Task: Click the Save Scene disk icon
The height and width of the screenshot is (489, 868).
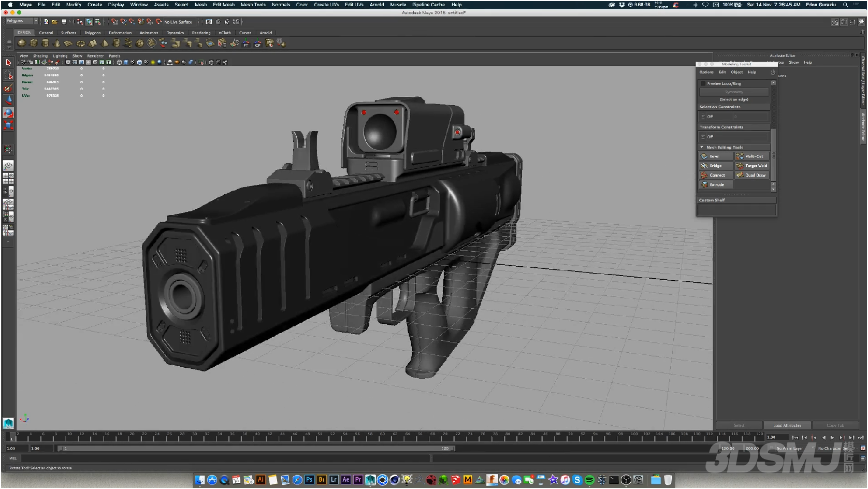Action: click(64, 22)
